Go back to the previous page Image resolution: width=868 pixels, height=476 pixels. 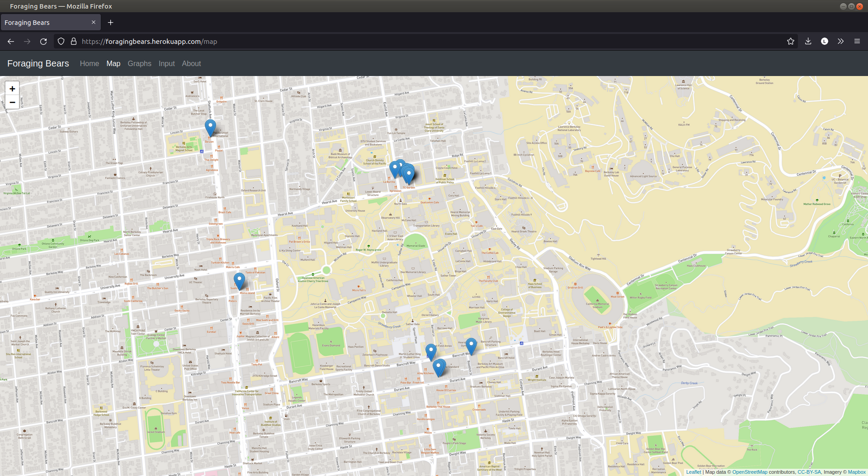click(x=11, y=41)
